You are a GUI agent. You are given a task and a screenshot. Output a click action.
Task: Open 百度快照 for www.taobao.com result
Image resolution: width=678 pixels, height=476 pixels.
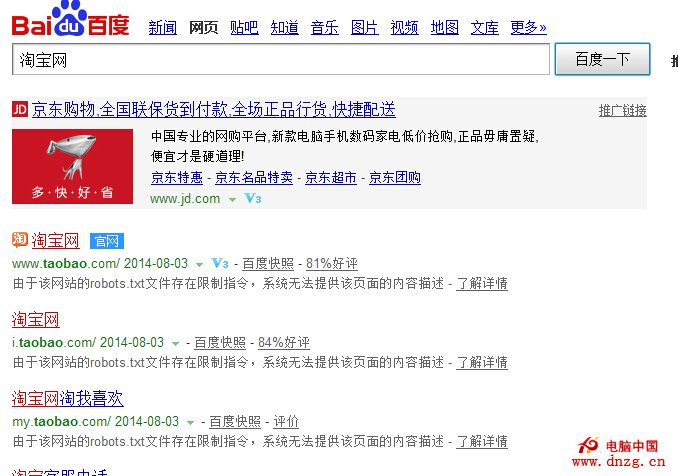(x=268, y=263)
